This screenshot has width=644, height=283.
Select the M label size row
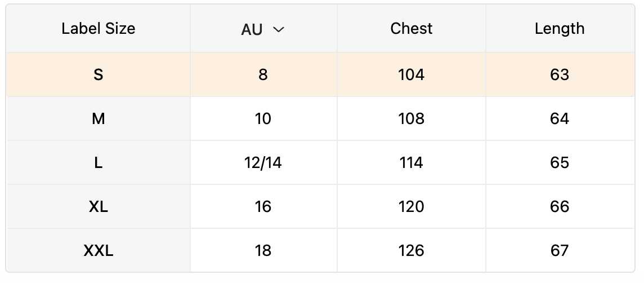coord(320,118)
